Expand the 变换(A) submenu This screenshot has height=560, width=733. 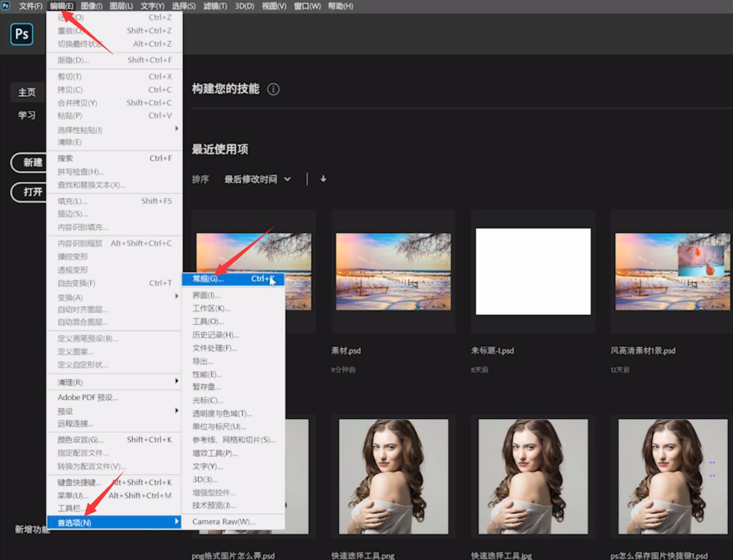point(115,297)
